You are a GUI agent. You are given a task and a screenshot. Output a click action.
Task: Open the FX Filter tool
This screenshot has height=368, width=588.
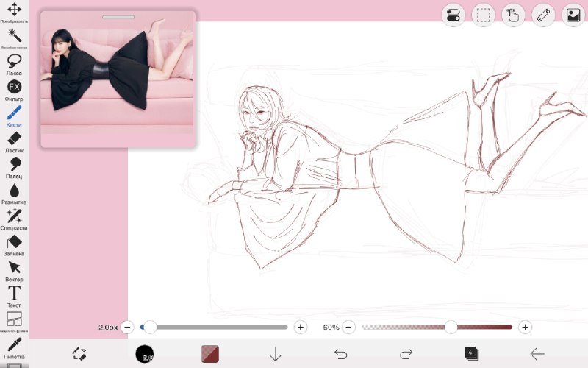14,90
